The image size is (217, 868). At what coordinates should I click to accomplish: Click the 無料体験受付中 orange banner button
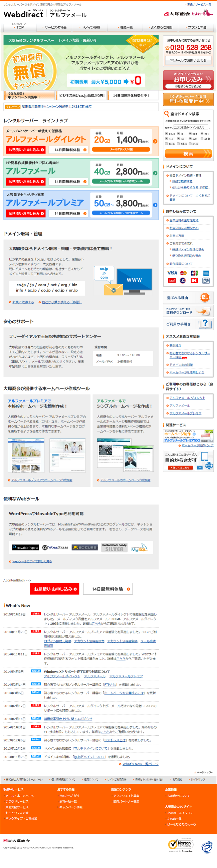click(x=188, y=99)
